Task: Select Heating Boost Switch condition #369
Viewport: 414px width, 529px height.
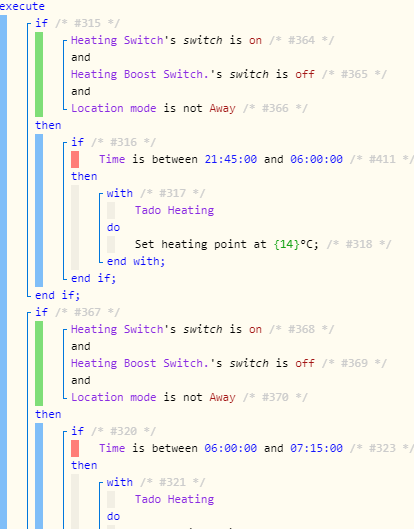Action: tap(229, 363)
